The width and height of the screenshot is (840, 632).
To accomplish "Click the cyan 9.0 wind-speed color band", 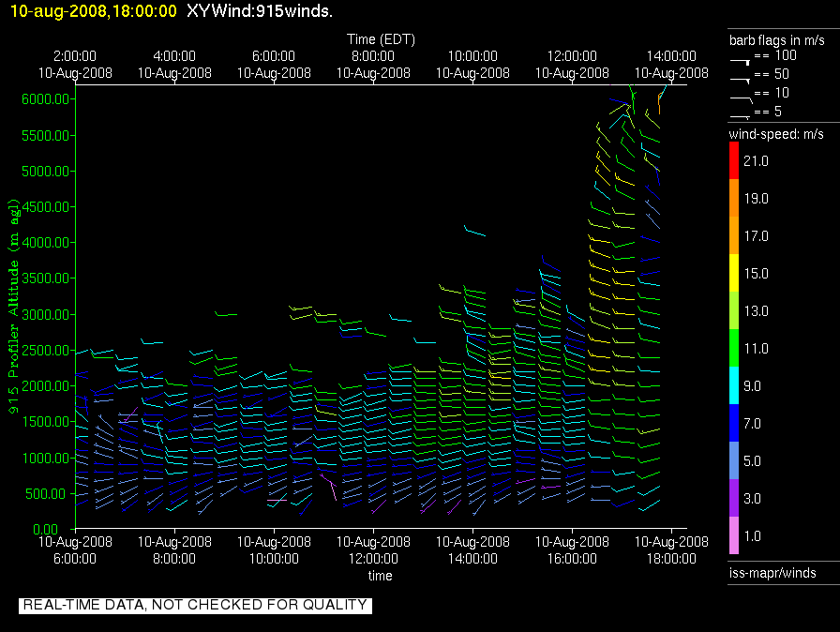I will pyautogui.click(x=734, y=385).
